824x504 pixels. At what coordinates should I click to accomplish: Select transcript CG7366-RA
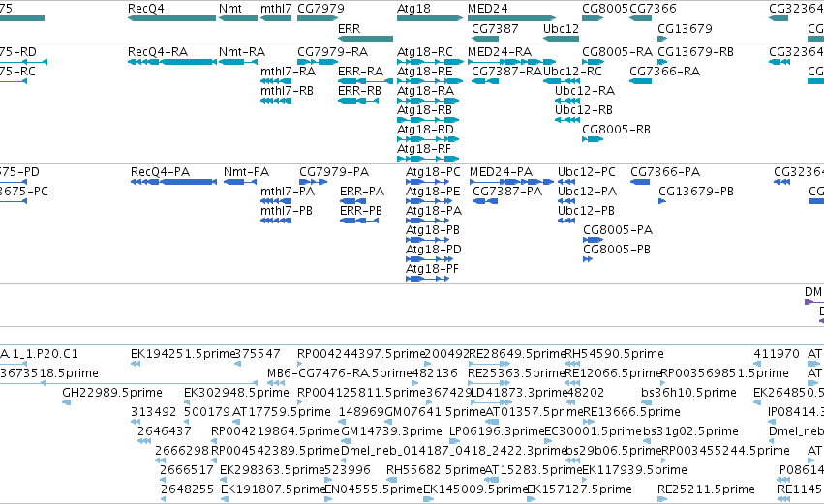[641, 81]
